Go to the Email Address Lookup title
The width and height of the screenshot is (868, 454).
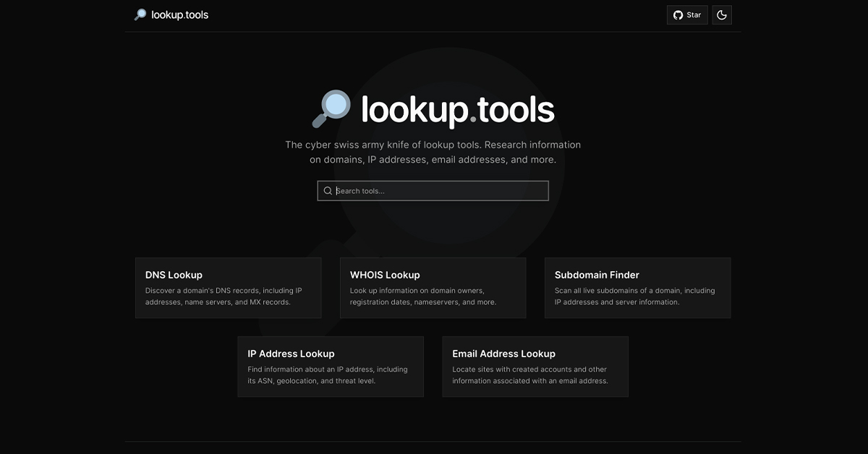tap(503, 354)
